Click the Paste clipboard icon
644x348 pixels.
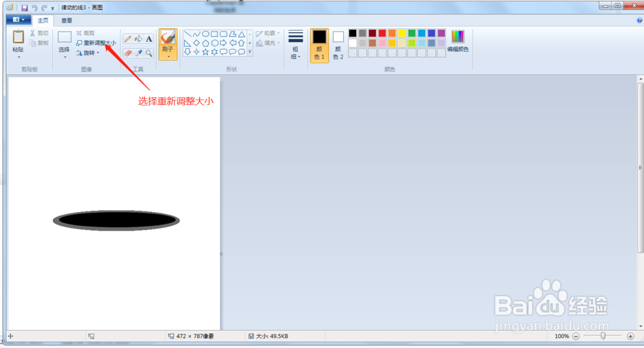18,37
